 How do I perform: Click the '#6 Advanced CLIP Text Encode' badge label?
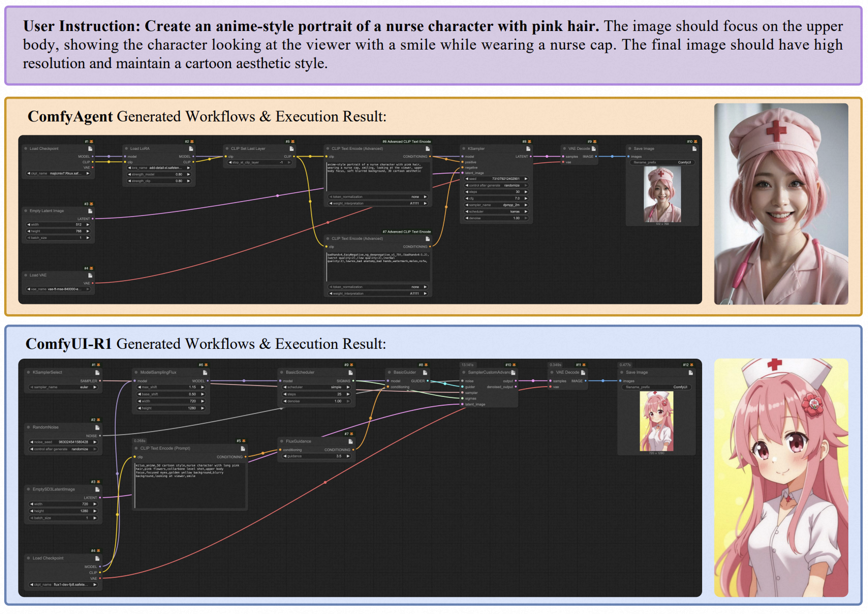tap(407, 142)
